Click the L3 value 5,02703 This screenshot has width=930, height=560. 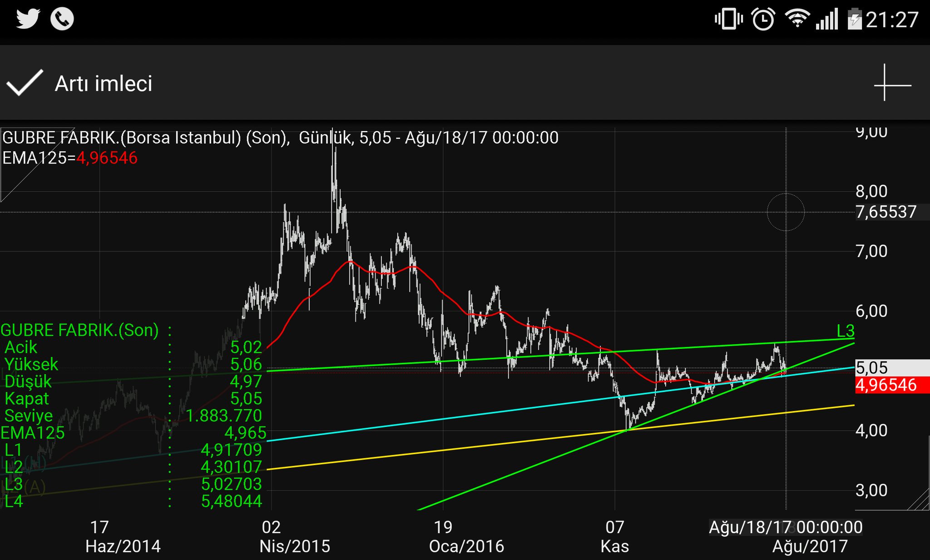click(x=232, y=484)
